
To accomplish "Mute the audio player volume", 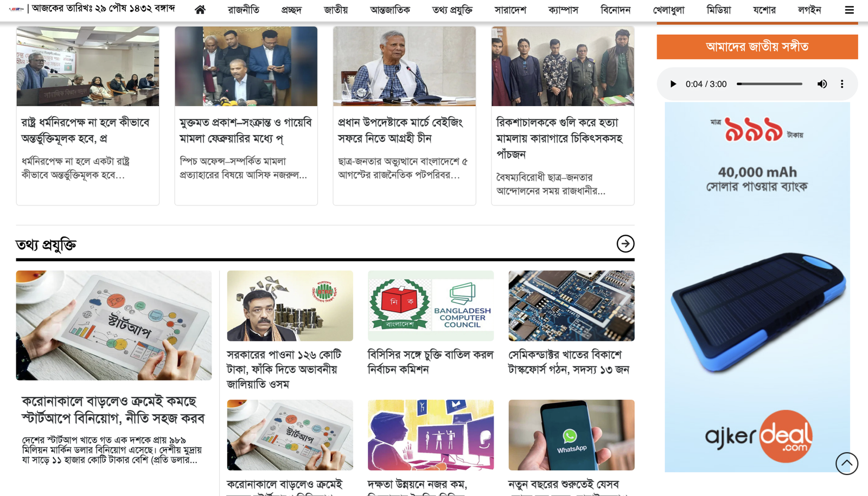I will 822,84.
